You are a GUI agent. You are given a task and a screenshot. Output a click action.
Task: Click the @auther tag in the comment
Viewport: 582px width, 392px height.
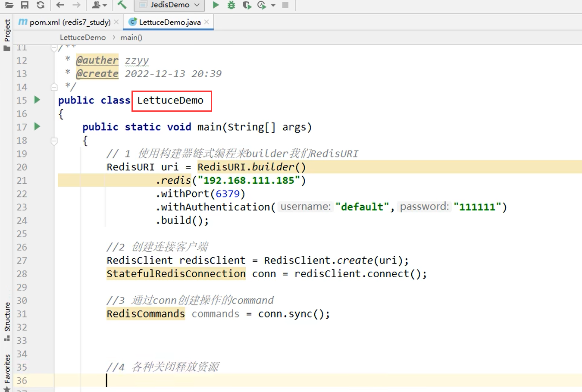(x=97, y=60)
